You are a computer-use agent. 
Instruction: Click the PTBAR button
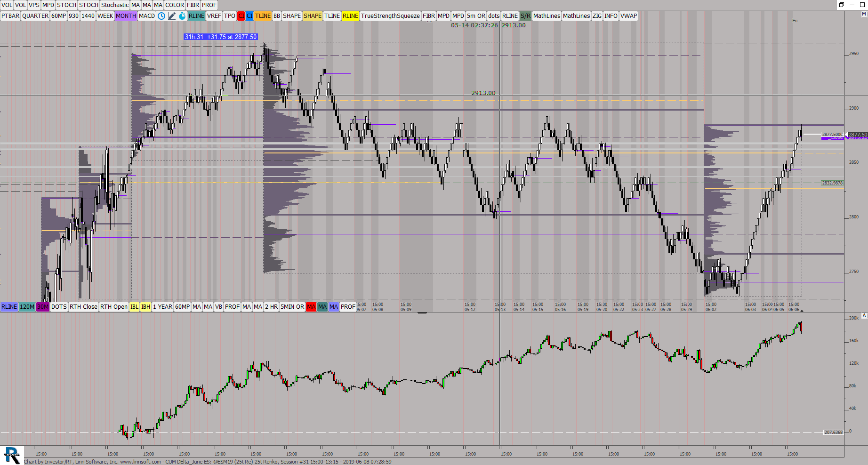coord(10,16)
